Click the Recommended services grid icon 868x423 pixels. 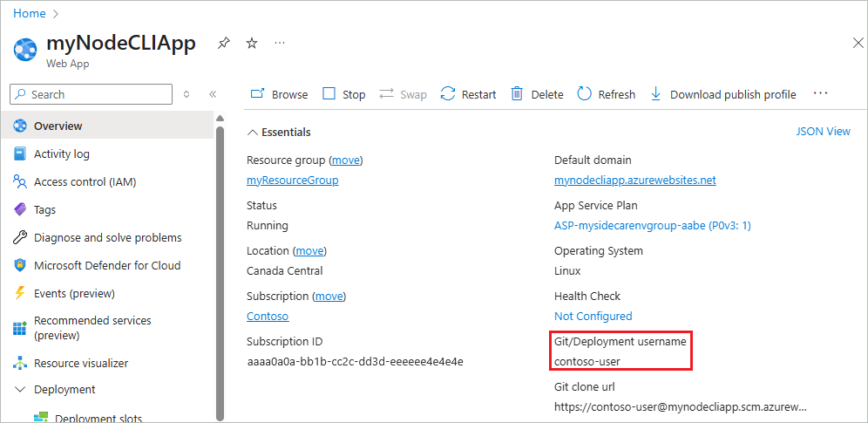coord(20,328)
